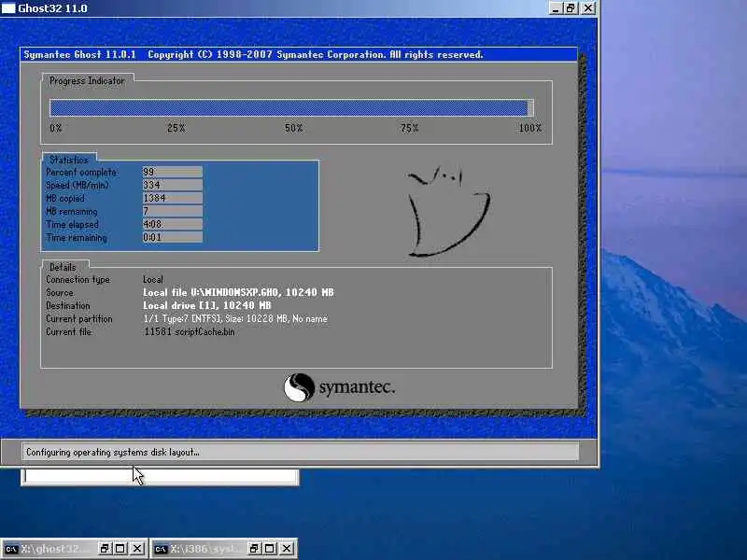The image size is (747, 560).
Task: Click the Ghost32 11.0 title bar icon
Action: point(8,8)
